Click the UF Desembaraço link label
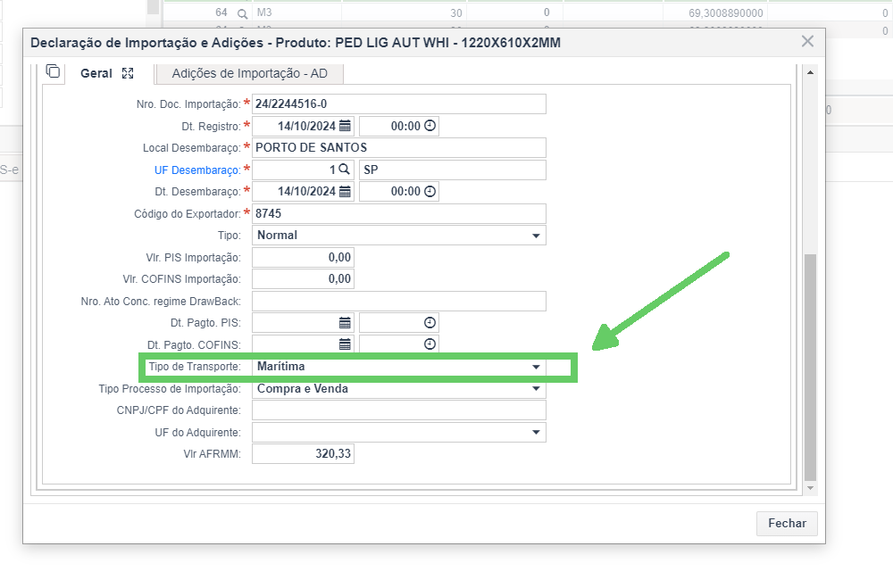 pyautogui.click(x=197, y=170)
